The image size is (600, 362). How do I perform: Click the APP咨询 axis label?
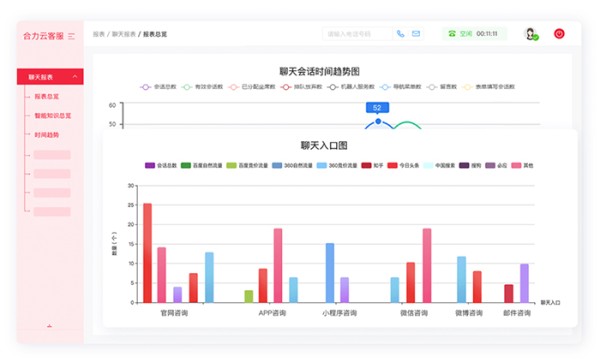(272, 313)
